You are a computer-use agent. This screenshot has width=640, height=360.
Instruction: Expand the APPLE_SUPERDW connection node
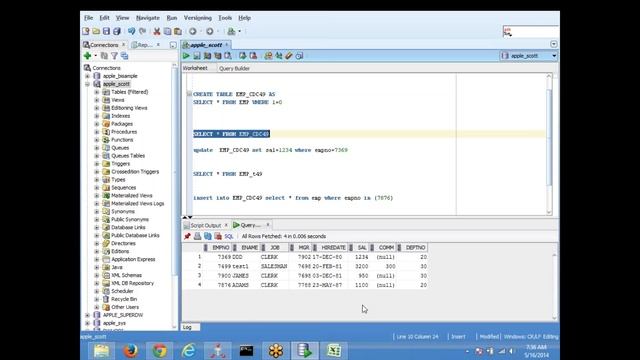point(87,315)
